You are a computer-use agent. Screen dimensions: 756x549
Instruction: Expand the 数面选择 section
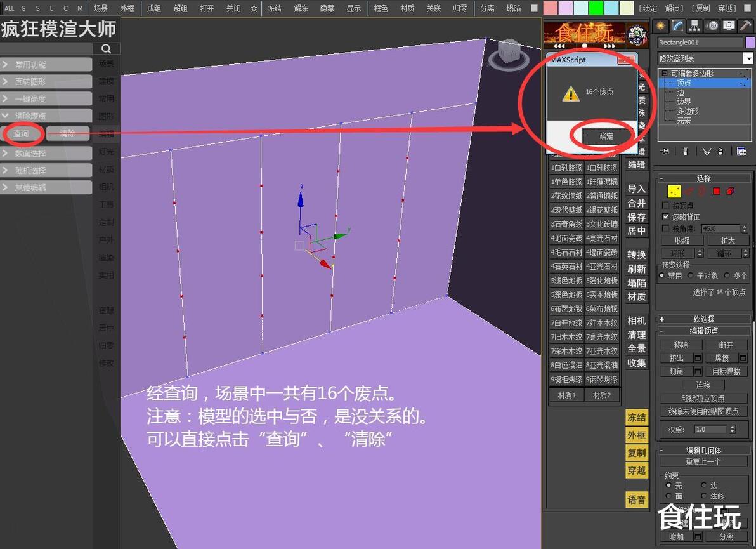click(x=46, y=153)
